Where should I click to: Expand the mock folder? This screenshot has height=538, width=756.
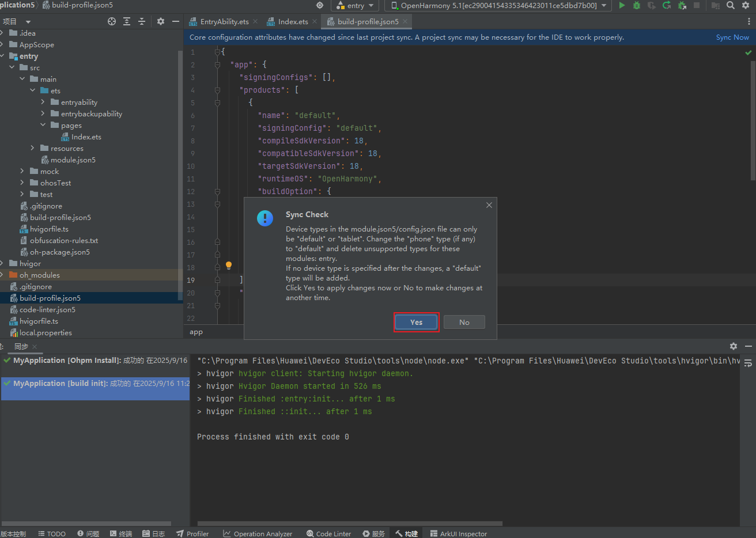[22, 171]
